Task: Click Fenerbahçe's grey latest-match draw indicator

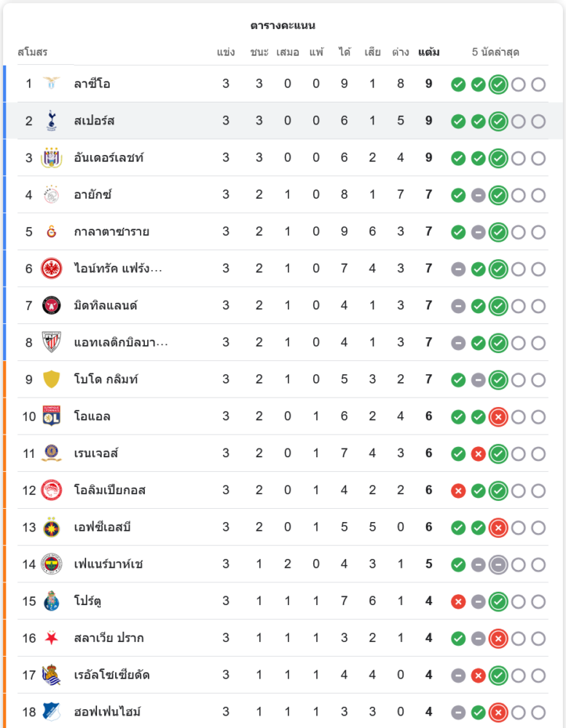Action: (x=498, y=565)
